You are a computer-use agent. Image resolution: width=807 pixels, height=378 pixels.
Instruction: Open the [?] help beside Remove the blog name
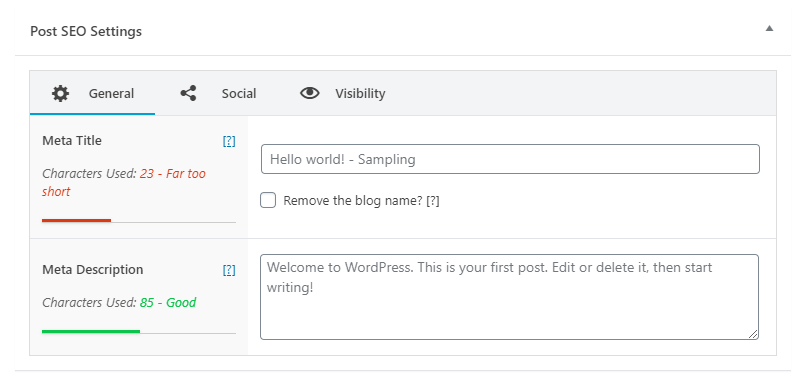[433, 201]
